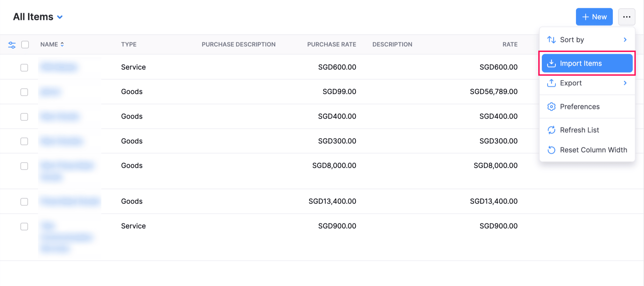Choose Import Items from the menu
The image size is (644, 286).
581,63
